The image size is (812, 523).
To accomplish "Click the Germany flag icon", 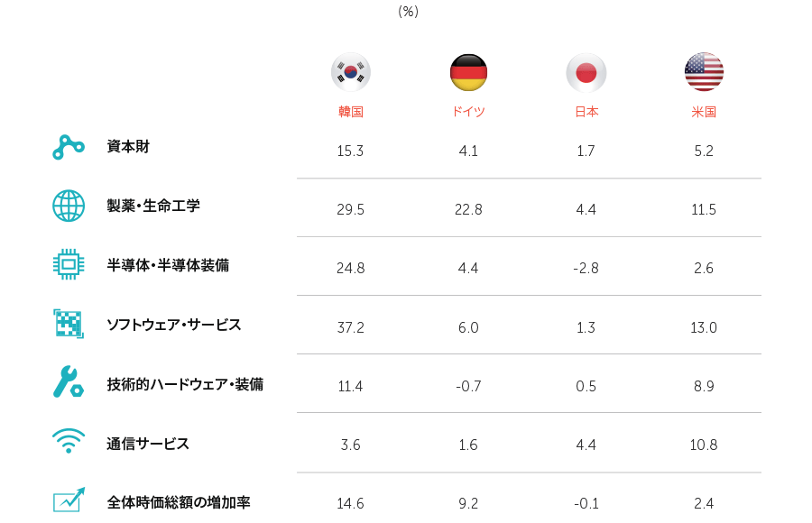I will pos(468,72).
